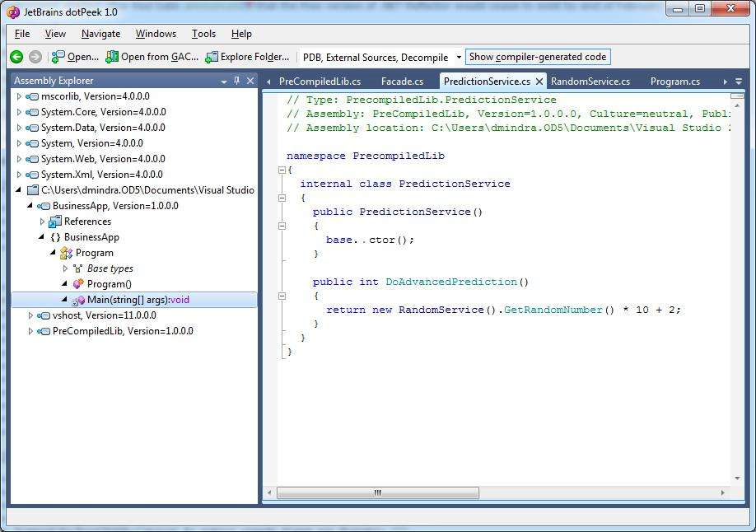Click the Program() constructor icon
The height and width of the screenshot is (532, 756).
pyautogui.click(x=78, y=284)
